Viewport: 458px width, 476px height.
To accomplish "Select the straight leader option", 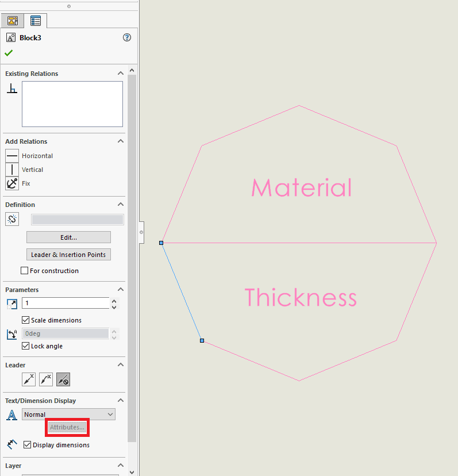I will [29, 379].
